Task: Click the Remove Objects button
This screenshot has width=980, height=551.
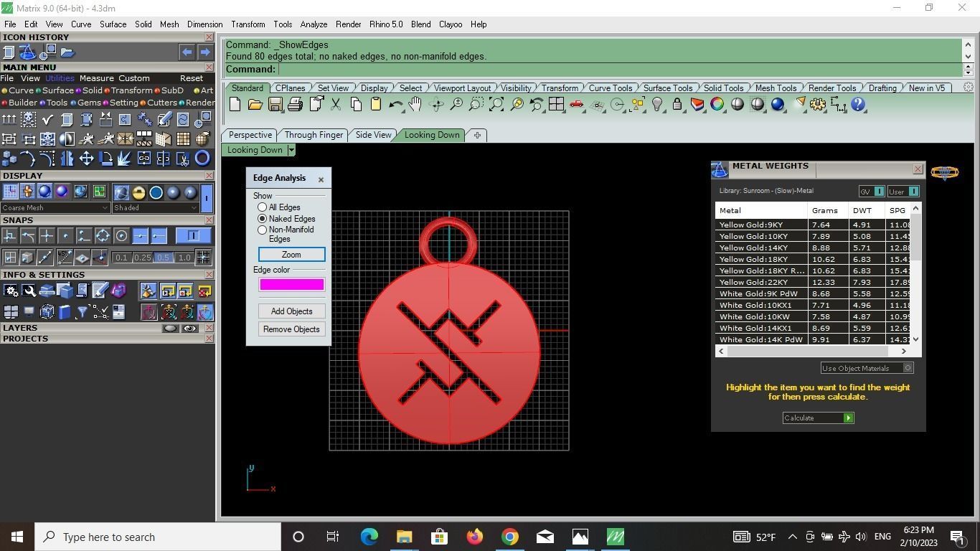Action: pyautogui.click(x=291, y=329)
